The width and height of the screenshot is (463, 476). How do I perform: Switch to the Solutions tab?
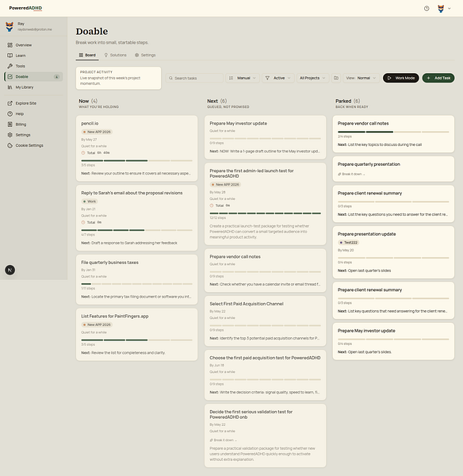[115, 55]
